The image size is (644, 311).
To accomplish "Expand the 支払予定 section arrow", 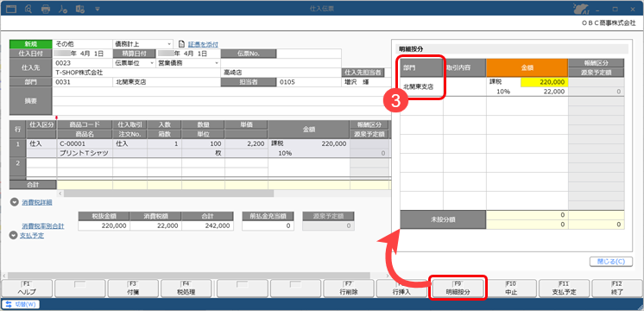I will click(13, 235).
